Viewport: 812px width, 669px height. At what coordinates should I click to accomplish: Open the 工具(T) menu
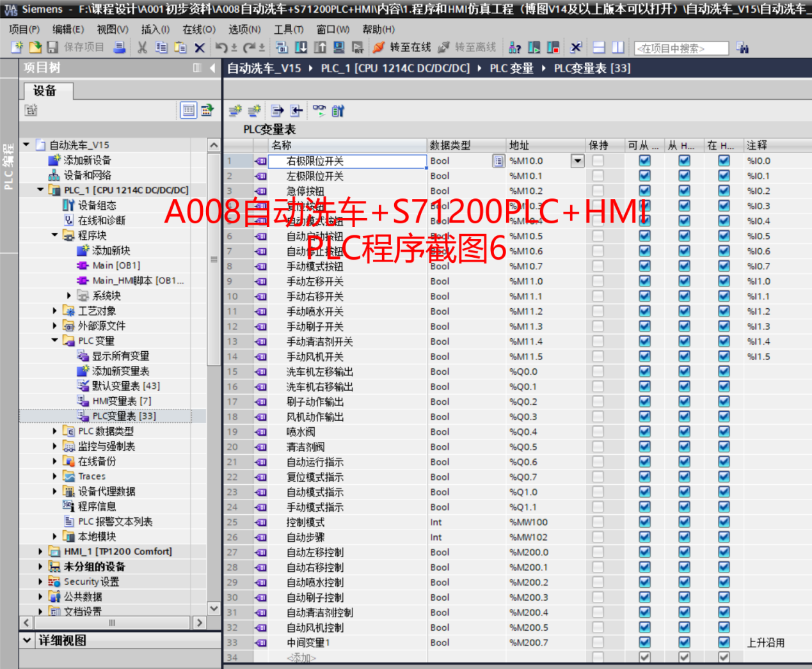[289, 29]
